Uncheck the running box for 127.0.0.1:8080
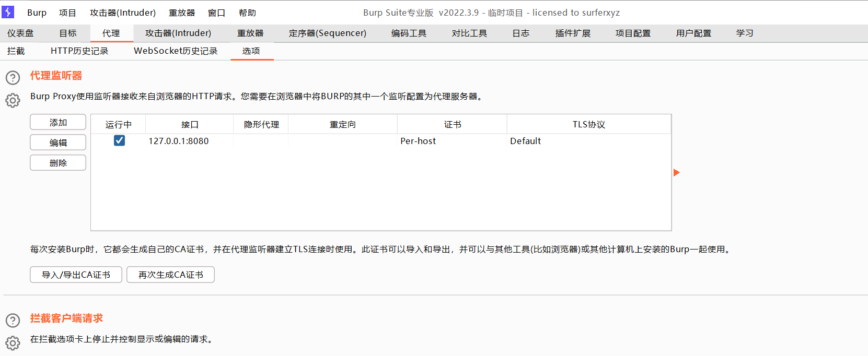Image resolution: width=868 pixels, height=356 pixels. pyautogui.click(x=119, y=140)
